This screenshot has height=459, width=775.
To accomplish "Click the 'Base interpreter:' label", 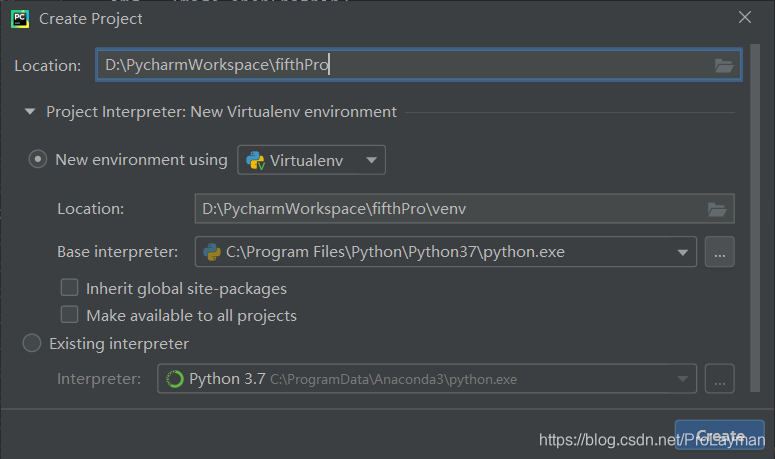I will click(x=118, y=252).
